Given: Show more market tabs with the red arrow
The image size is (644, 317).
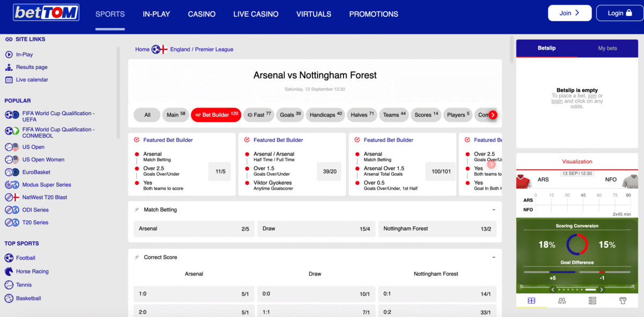Looking at the screenshot, I should (x=493, y=114).
